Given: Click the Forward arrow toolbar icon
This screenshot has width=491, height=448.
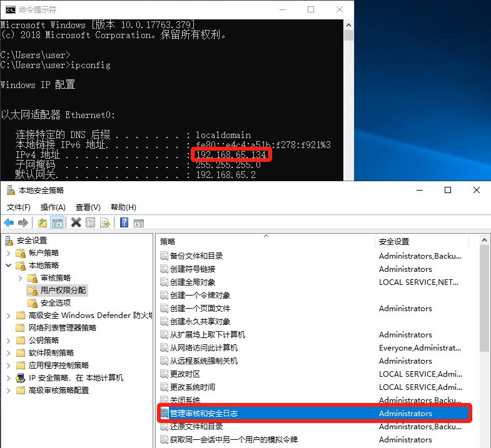Looking at the screenshot, I should pos(23,223).
